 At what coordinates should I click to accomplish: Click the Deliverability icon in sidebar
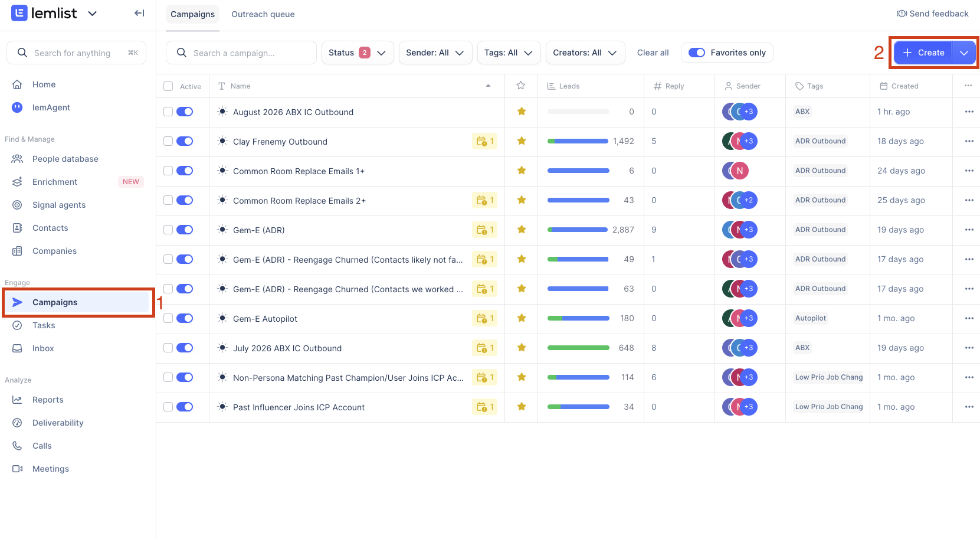point(18,423)
